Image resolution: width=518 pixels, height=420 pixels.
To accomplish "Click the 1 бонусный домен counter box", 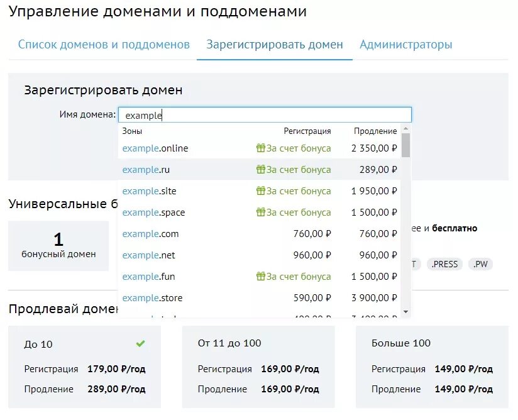I will 58,246.
